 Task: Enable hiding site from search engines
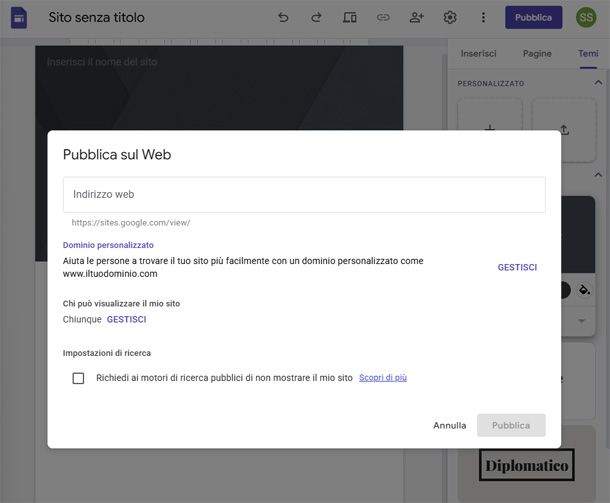[x=78, y=378]
